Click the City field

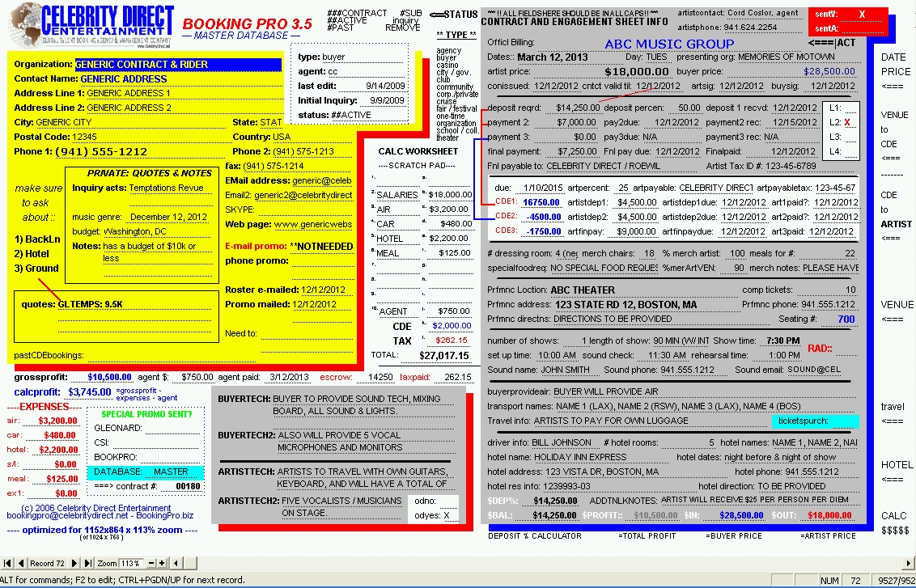[131, 123]
